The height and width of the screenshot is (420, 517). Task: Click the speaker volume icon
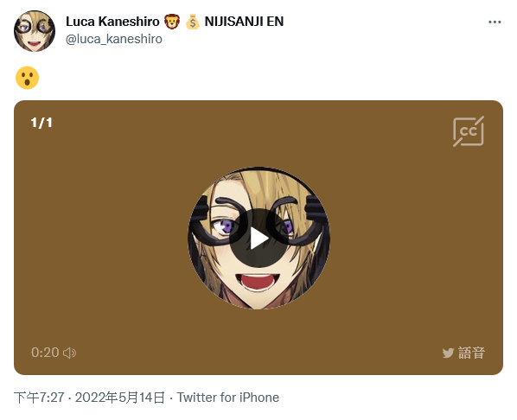pyautogui.click(x=69, y=353)
